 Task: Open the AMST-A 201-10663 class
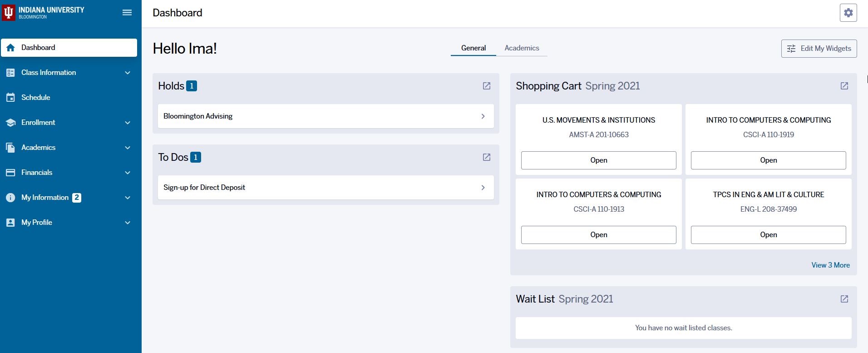pyautogui.click(x=598, y=160)
